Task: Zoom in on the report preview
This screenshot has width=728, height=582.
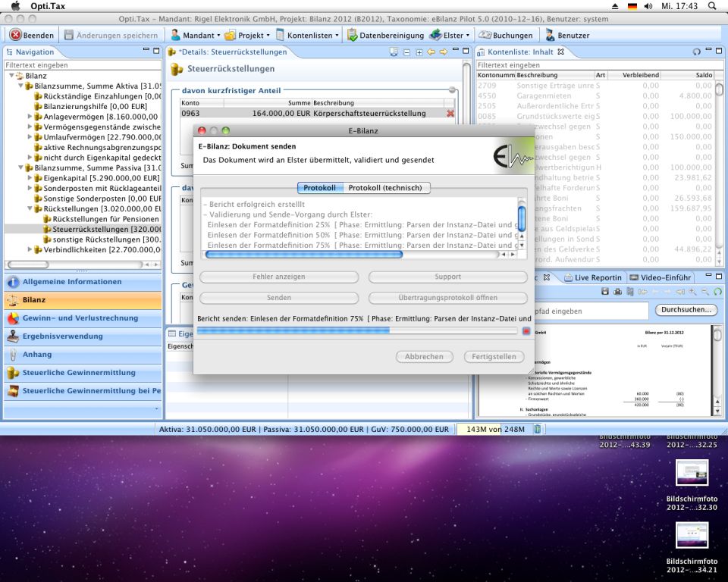Action: 692,292
